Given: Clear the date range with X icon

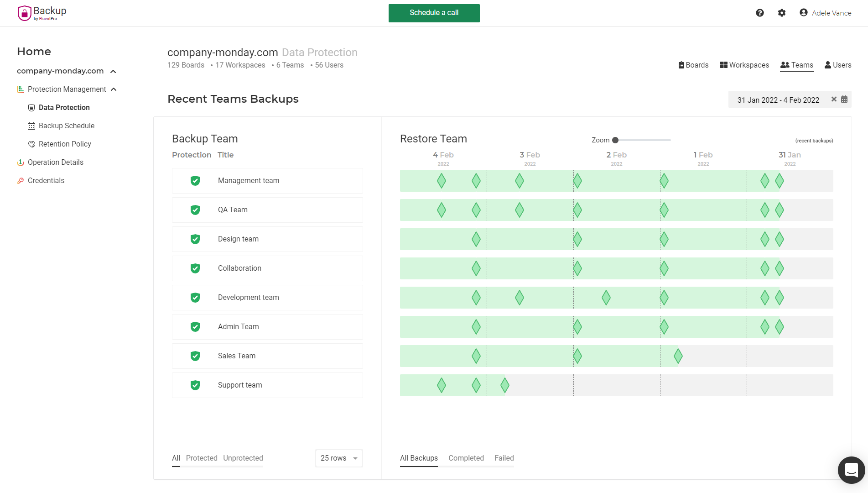Looking at the screenshot, I should [x=834, y=100].
